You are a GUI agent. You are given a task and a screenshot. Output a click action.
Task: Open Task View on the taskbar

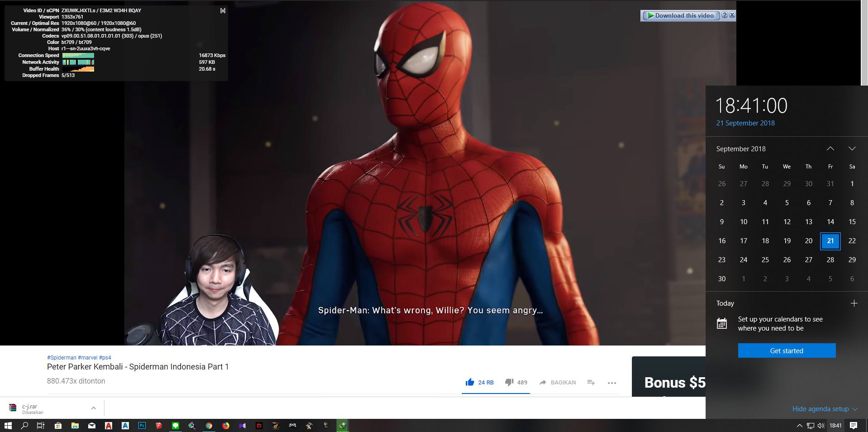coord(41,426)
